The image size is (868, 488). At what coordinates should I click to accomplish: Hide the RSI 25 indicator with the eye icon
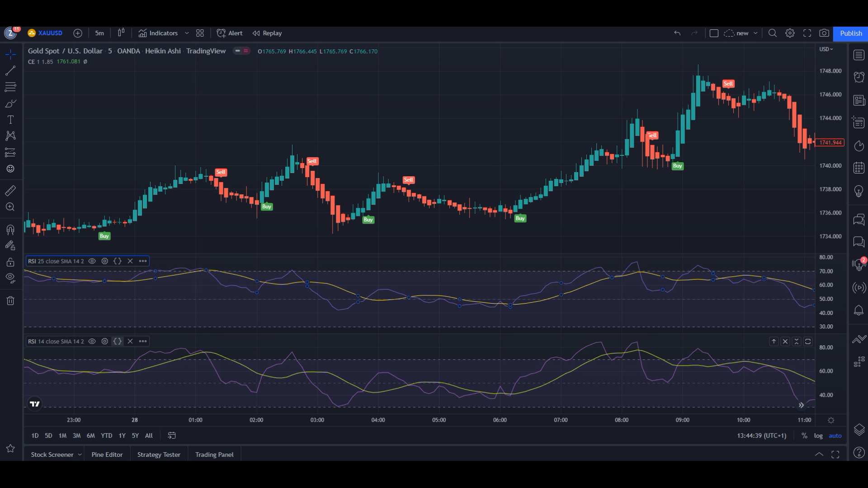click(x=92, y=261)
